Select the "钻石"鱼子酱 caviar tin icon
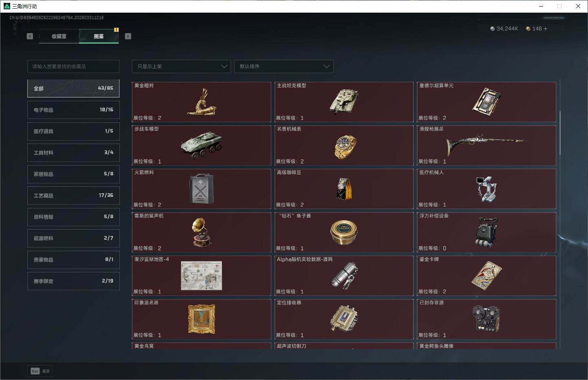The image size is (588, 380). (x=344, y=232)
